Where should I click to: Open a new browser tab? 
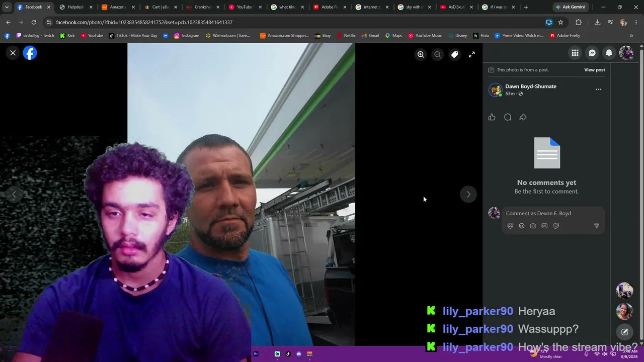[526, 7]
